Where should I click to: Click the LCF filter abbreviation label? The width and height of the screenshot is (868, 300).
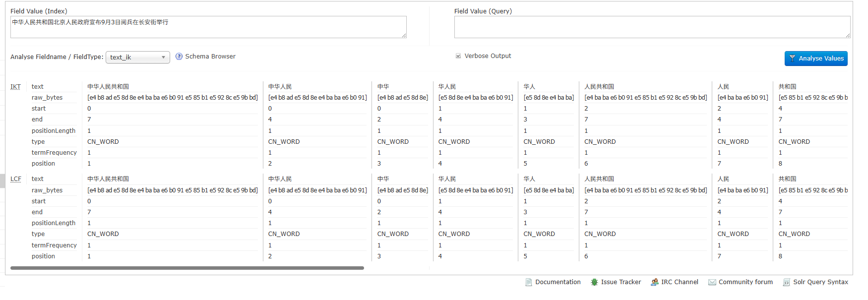(16, 179)
